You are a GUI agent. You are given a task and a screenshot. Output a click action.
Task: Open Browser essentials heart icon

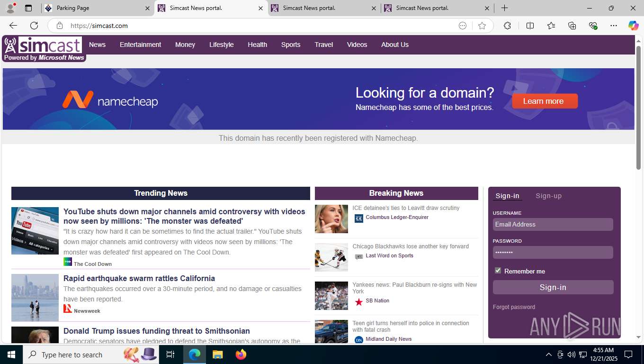pos(593,26)
